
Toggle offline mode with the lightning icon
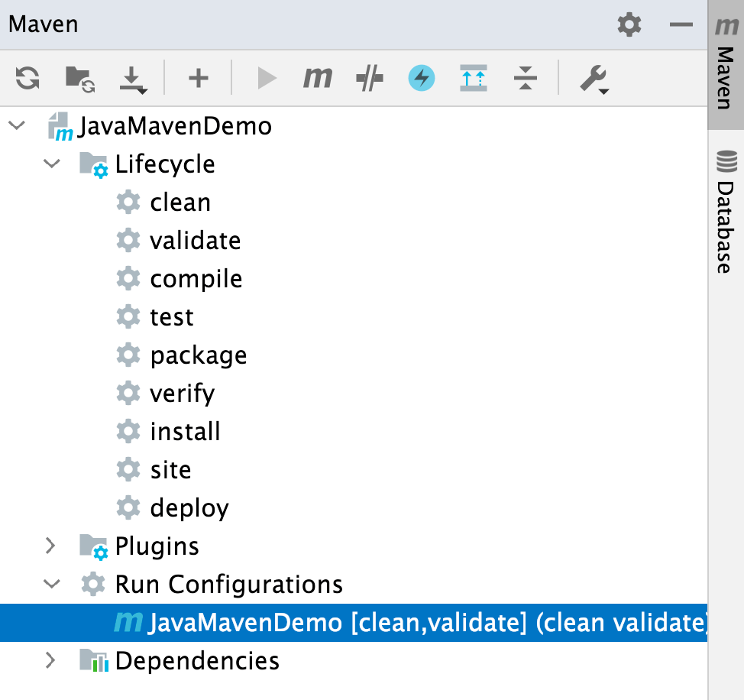click(x=421, y=77)
